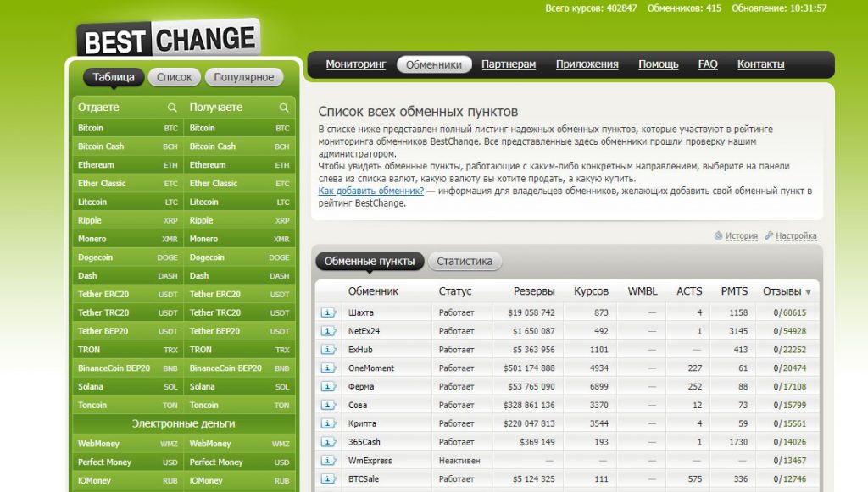The image size is (868, 492).
Task: Sort exchangers by the Резервы column header
Action: (534, 291)
